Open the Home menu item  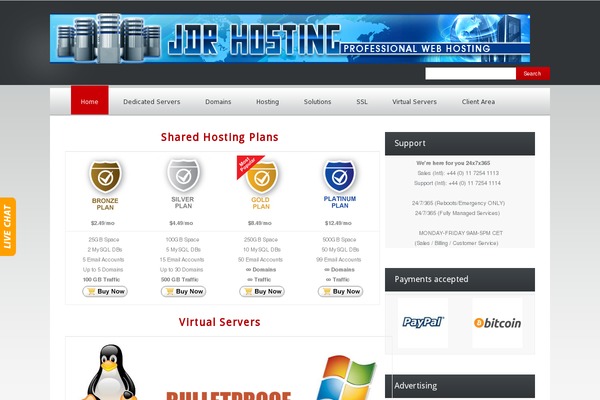click(90, 100)
